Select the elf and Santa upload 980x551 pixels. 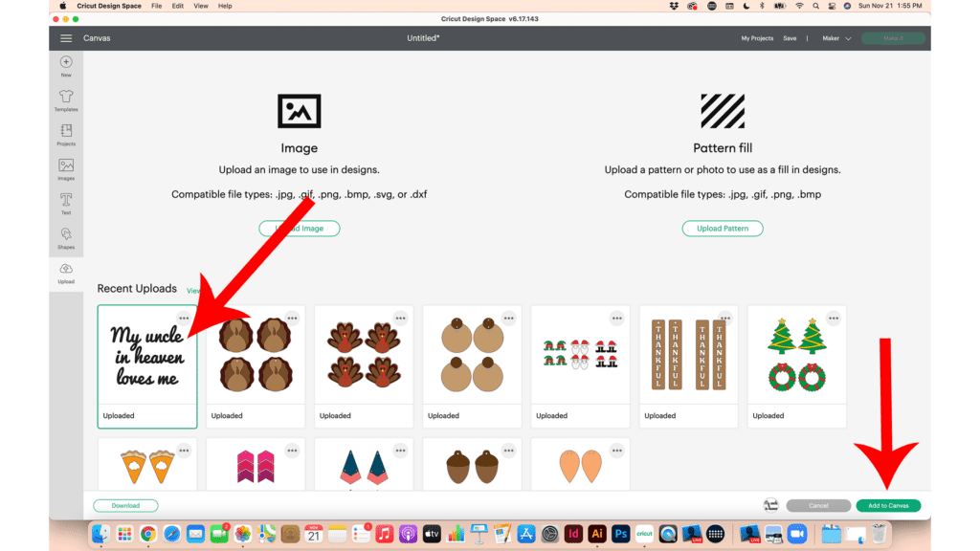tap(580, 366)
